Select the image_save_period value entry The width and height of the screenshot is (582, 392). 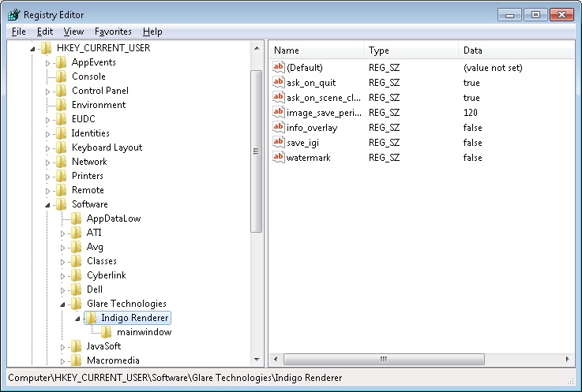point(324,113)
